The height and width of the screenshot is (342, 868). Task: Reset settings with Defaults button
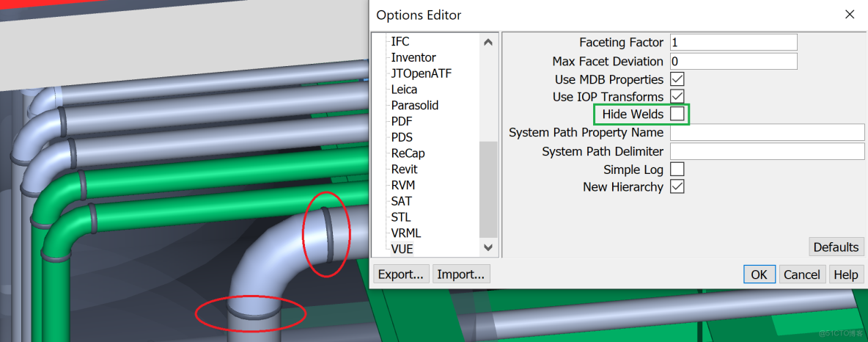(836, 247)
